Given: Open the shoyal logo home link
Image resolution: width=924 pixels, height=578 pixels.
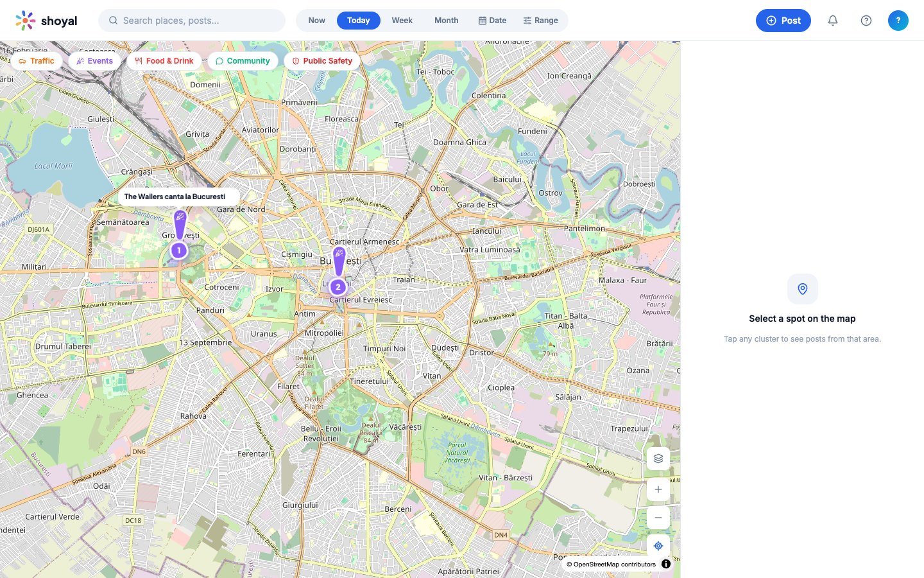Looking at the screenshot, I should click(x=46, y=21).
